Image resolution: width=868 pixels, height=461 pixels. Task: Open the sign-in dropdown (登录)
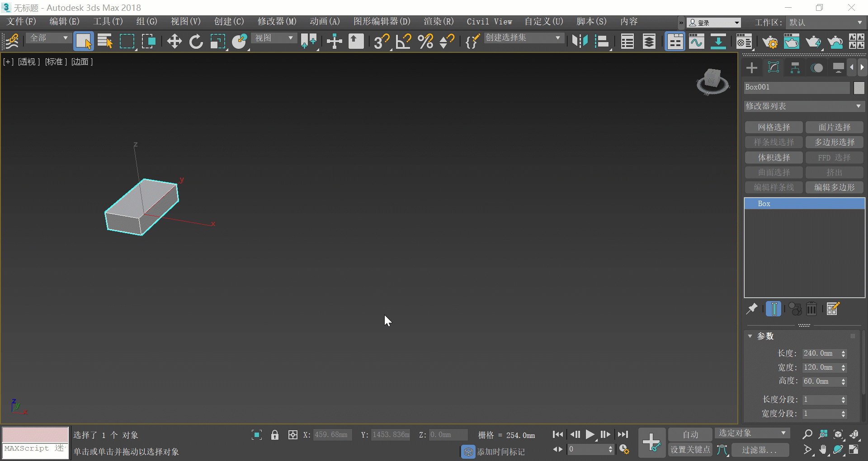click(714, 23)
